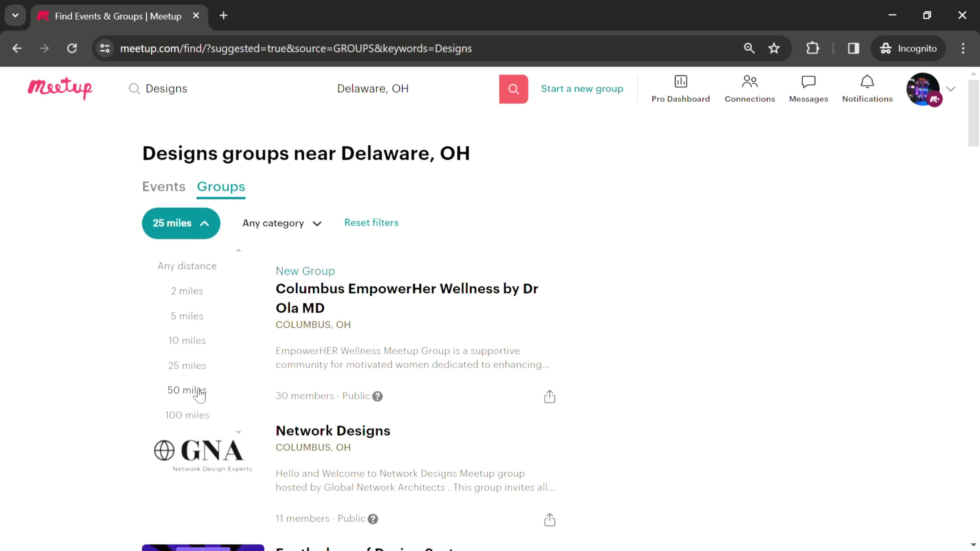Expand the profile menu chevron
The width and height of the screenshot is (980, 551).
pyautogui.click(x=951, y=89)
